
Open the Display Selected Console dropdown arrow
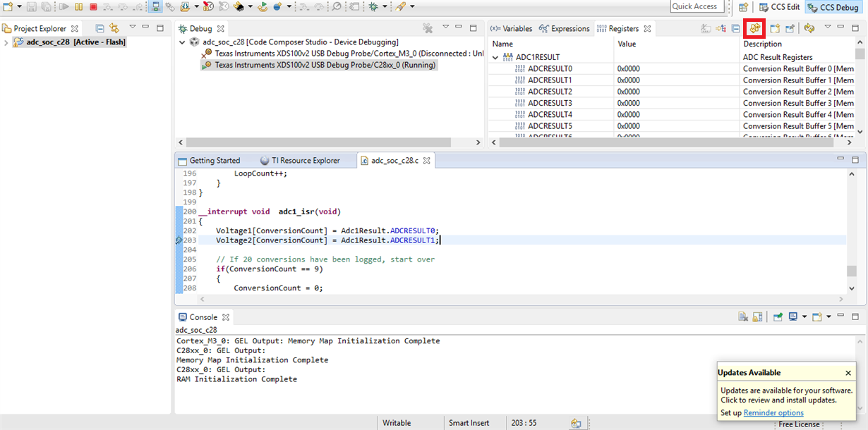[804, 317]
